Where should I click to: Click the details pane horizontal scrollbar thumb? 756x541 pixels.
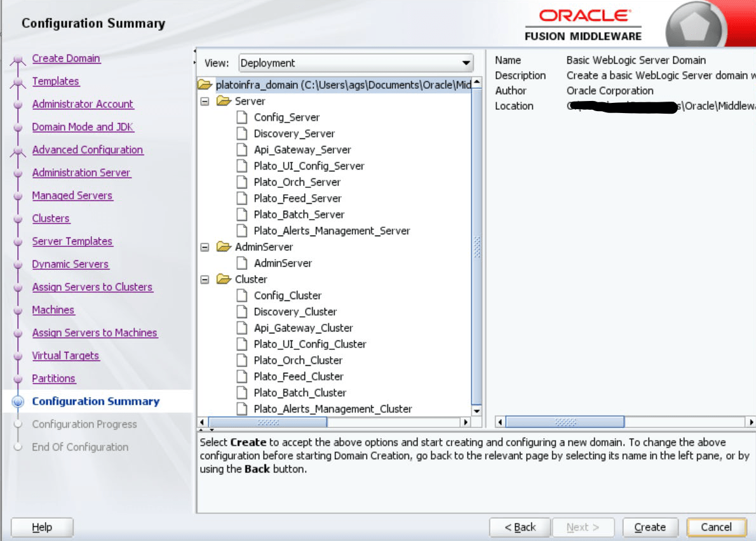tap(565, 422)
